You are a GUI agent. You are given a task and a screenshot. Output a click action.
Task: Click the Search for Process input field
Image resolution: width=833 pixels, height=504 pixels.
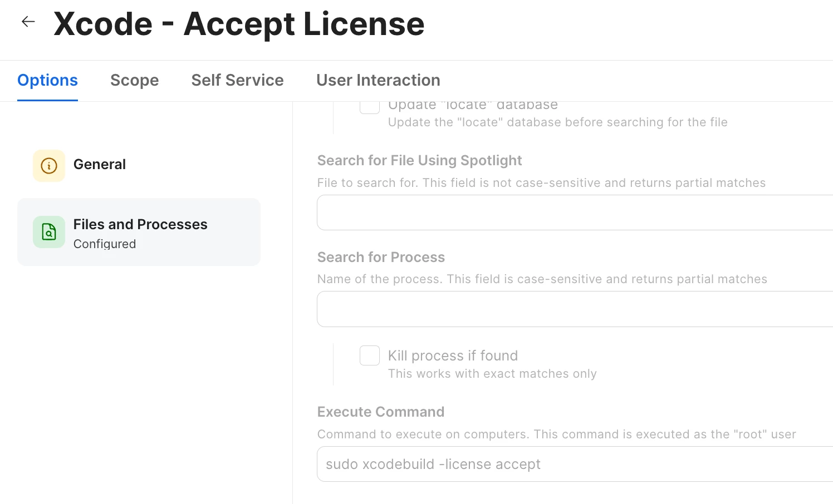[x=575, y=309]
